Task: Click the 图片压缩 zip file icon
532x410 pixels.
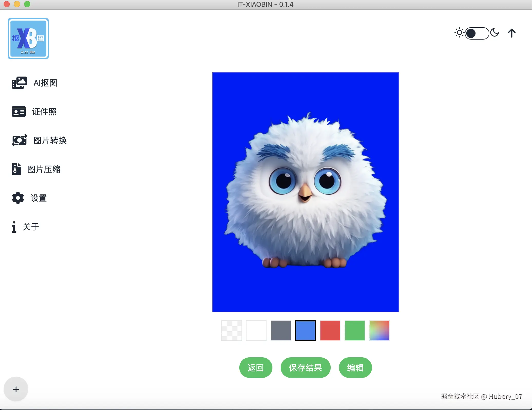Action: click(16, 169)
